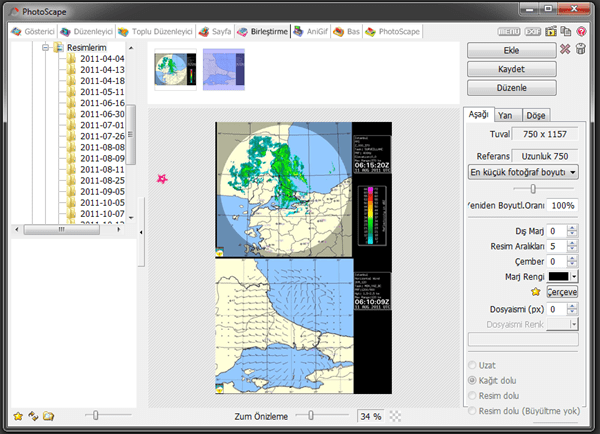600x434 pixels.
Task: Open the red help question-mark icon
Action: coord(582,32)
